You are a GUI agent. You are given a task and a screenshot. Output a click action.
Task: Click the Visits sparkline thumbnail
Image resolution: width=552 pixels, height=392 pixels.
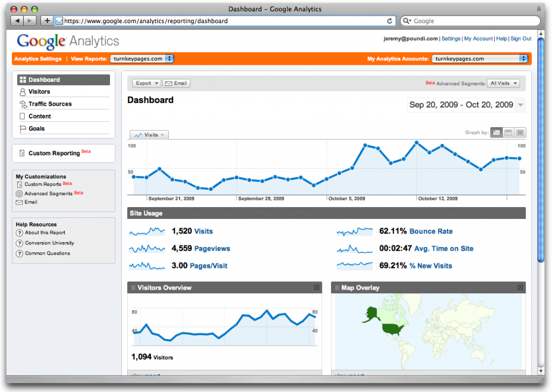(x=147, y=231)
